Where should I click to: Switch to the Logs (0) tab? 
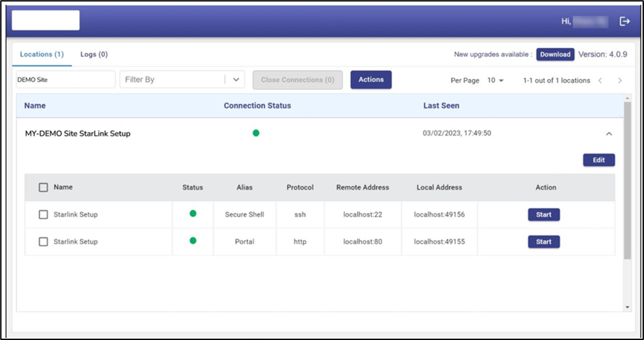click(94, 54)
